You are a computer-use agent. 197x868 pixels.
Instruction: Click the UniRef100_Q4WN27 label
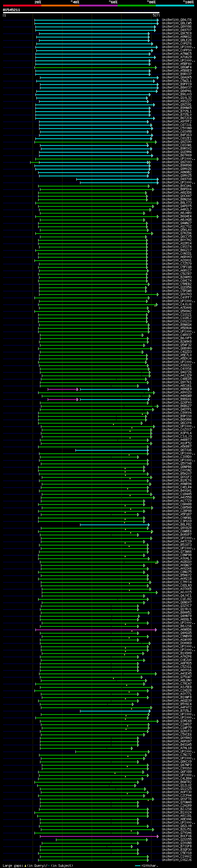click(177, 223)
